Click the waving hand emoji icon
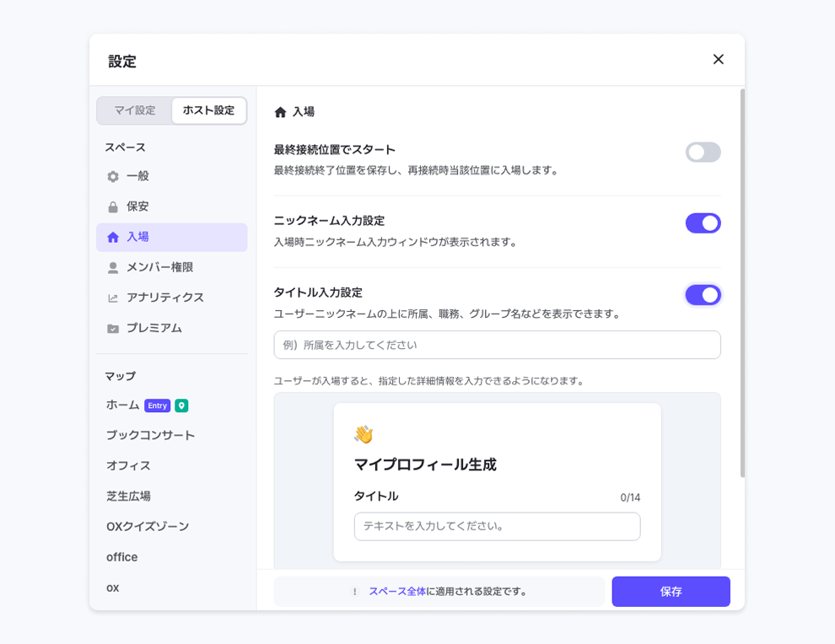 tap(364, 434)
